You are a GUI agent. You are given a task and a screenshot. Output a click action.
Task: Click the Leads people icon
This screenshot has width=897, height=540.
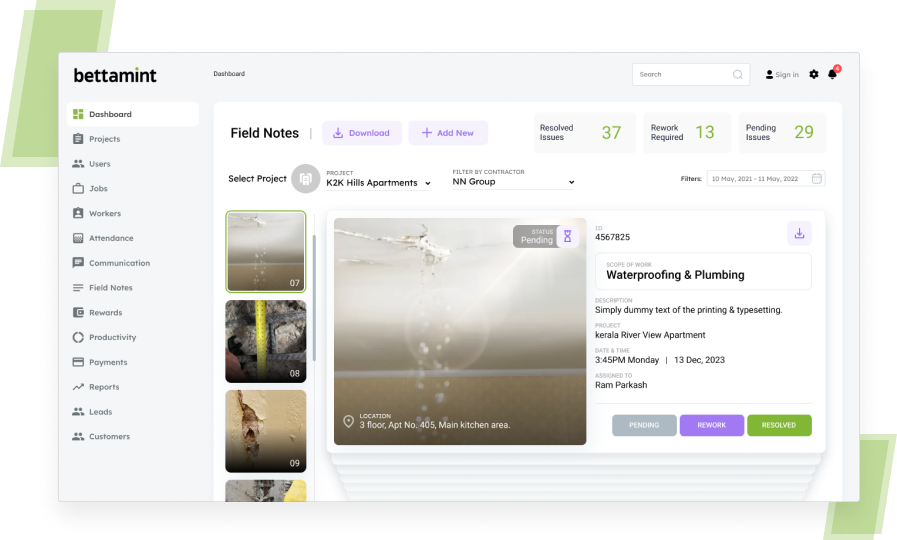[78, 411]
